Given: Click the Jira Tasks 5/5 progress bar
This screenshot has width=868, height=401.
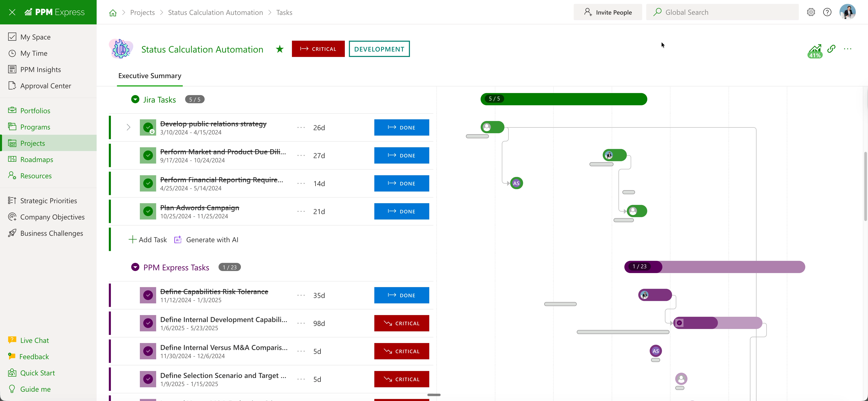Looking at the screenshot, I should click(x=563, y=99).
